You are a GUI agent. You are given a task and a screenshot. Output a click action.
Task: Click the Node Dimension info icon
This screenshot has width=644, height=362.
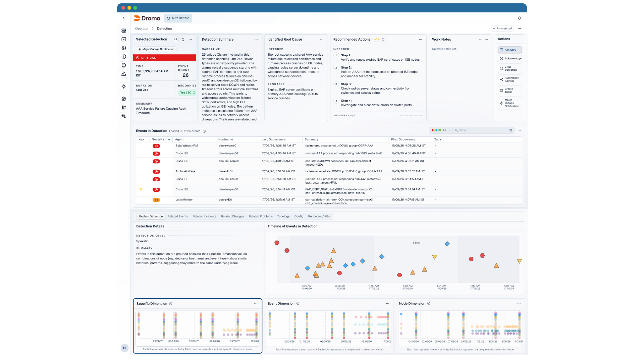pos(429,303)
